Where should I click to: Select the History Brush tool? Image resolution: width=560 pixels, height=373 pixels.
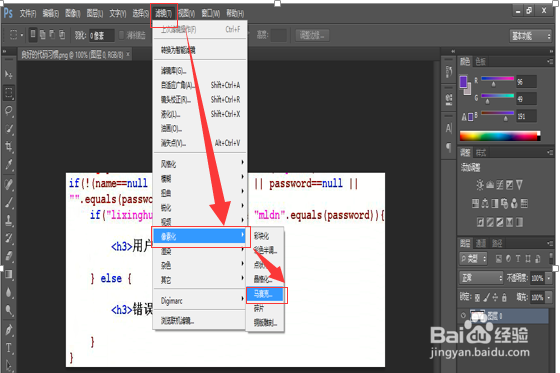(9, 238)
